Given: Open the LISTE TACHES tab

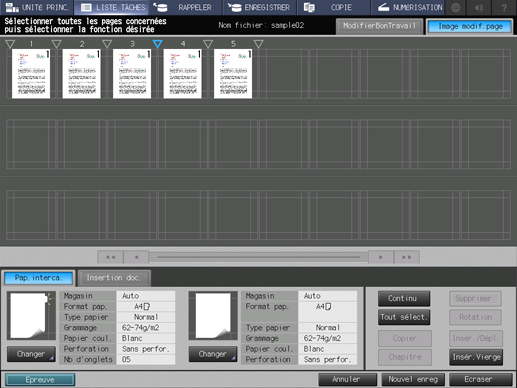Looking at the screenshot, I should point(113,7).
